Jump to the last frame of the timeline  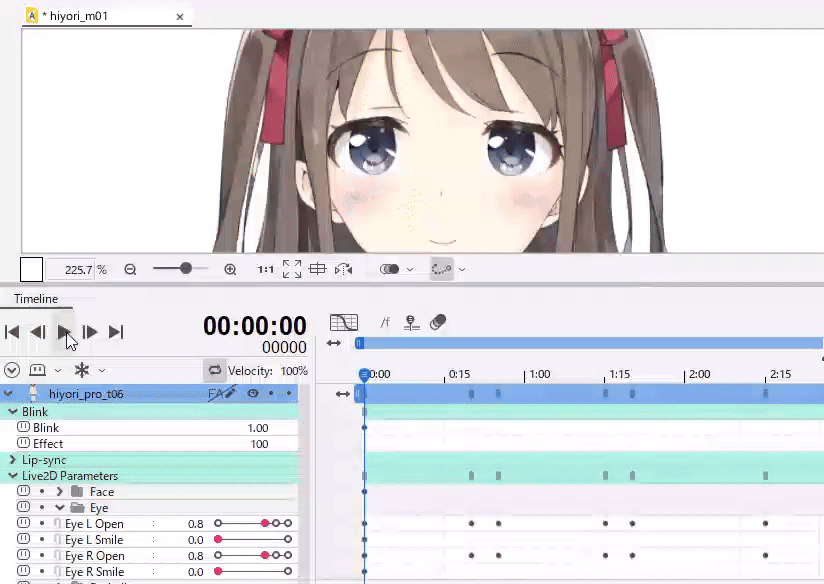pos(116,332)
